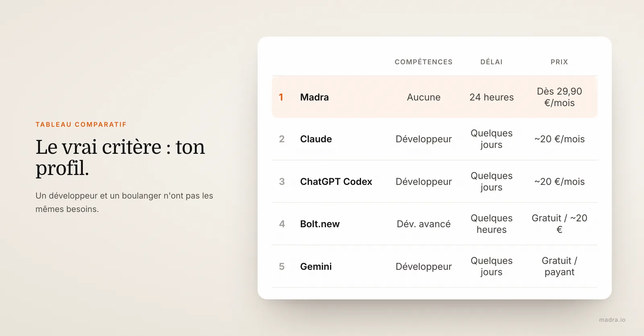Click the 'Quelques heures' delay cell
644x336 pixels.
(491, 224)
